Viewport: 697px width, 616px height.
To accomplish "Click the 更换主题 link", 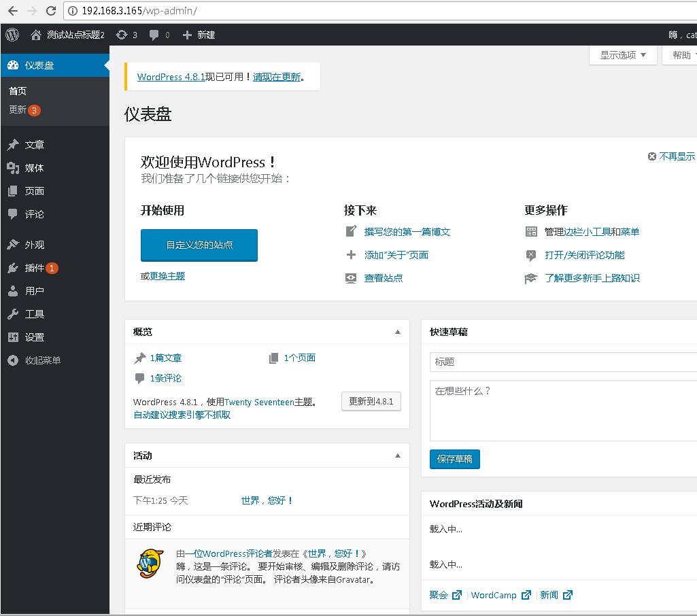I will click(x=167, y=276).
